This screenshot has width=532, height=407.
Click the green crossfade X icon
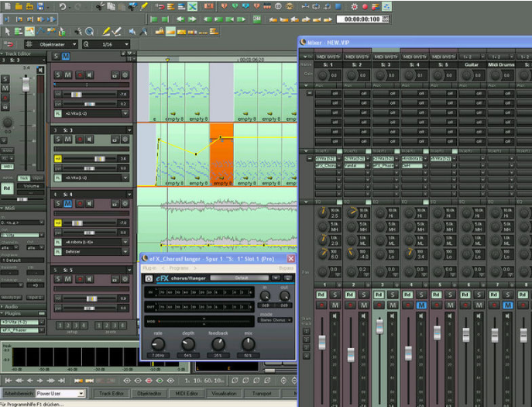point(192,6)
